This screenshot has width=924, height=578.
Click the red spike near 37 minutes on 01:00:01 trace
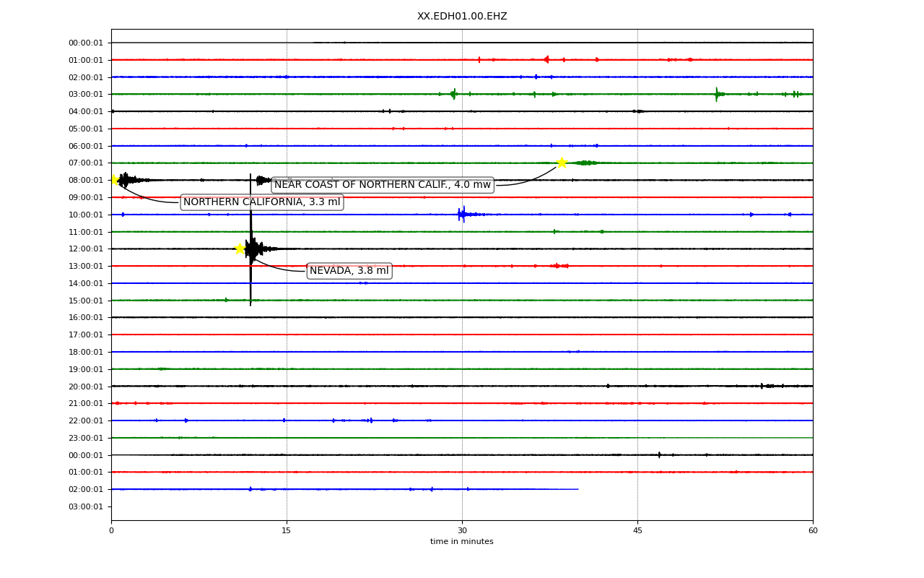(546, 59)
